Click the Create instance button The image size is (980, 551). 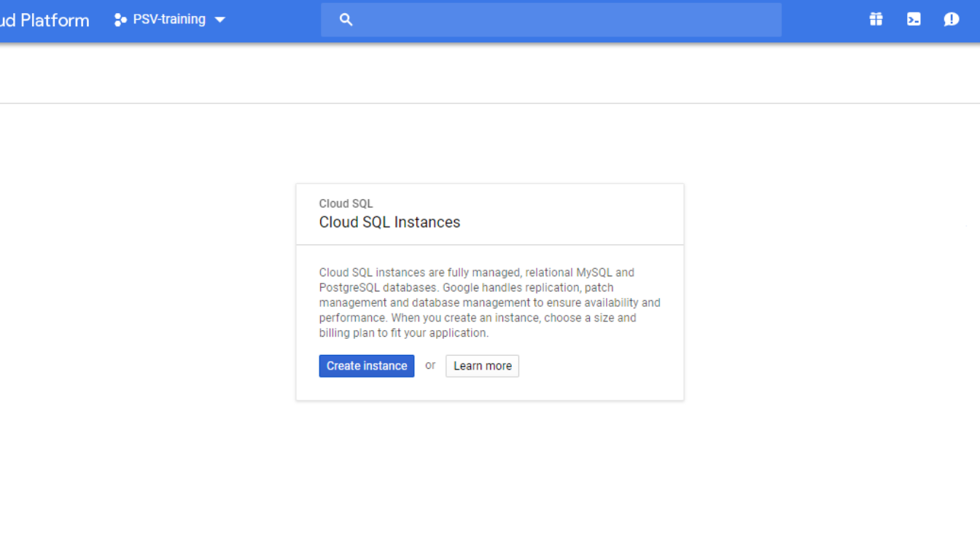tap(366, 365)
